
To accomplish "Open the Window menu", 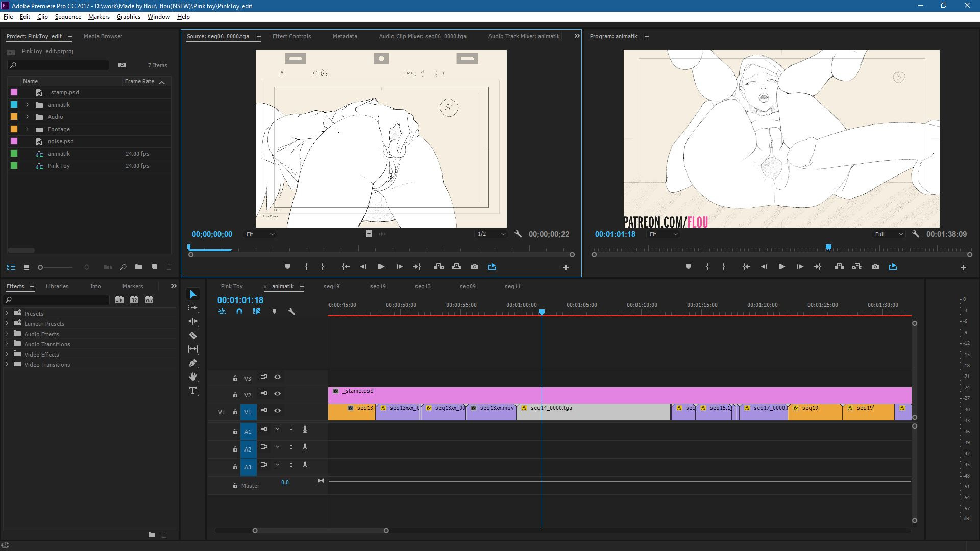I will pyautogui.click(x=158, y=17).
